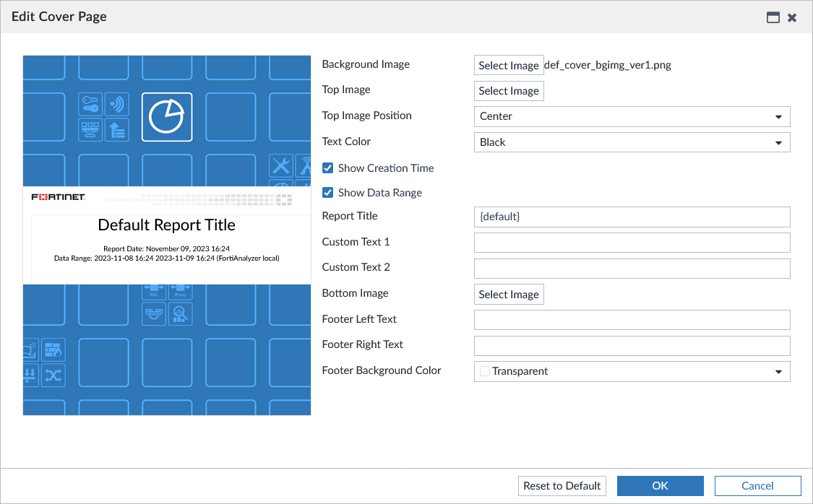Close the Edit Cover Page dialog
The image size is (813, 504).
(x=792, y=17)
